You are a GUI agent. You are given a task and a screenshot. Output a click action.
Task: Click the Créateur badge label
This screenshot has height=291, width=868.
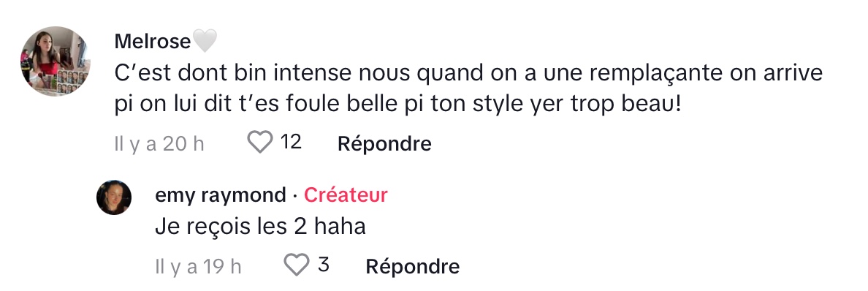(346, 195)
